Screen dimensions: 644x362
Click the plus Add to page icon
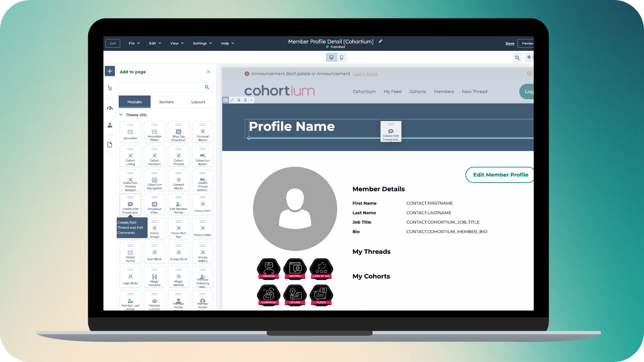[110, 71]
